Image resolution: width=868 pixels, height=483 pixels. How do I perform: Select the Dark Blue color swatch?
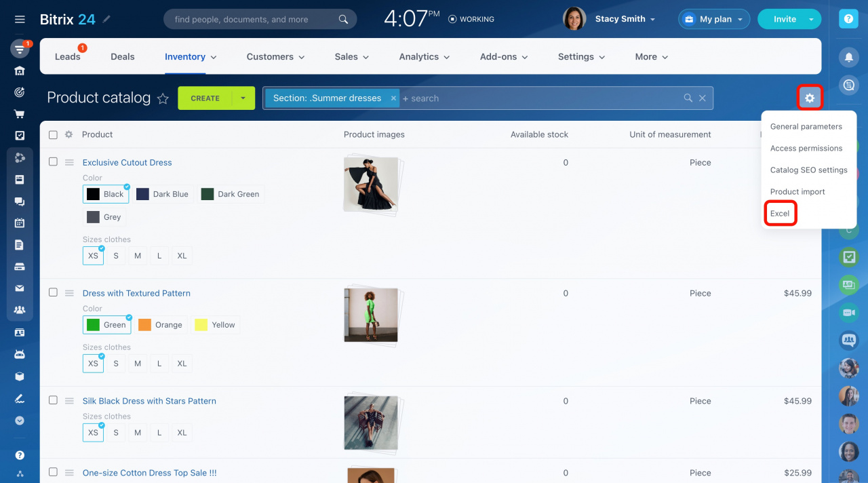click(163, 194)
